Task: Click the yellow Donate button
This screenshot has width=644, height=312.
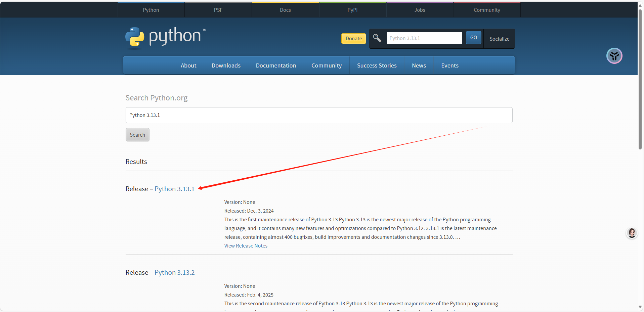Action: tap(354, 39)
